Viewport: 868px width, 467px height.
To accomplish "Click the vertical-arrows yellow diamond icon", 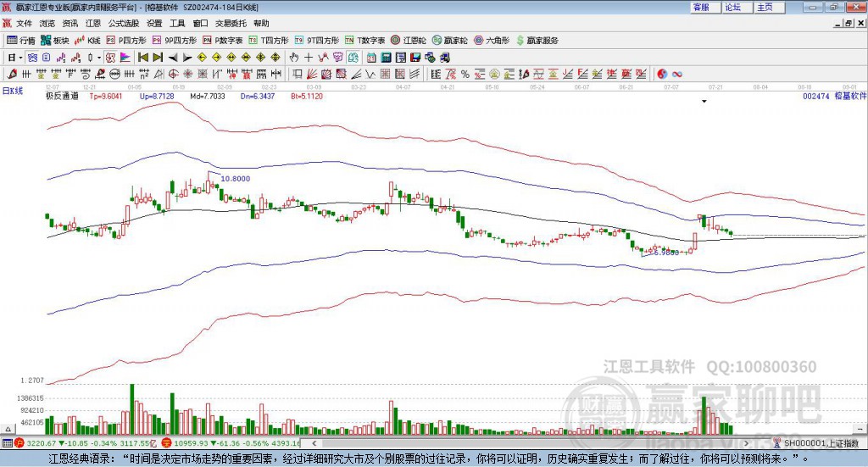I will (x=275, y=58).
